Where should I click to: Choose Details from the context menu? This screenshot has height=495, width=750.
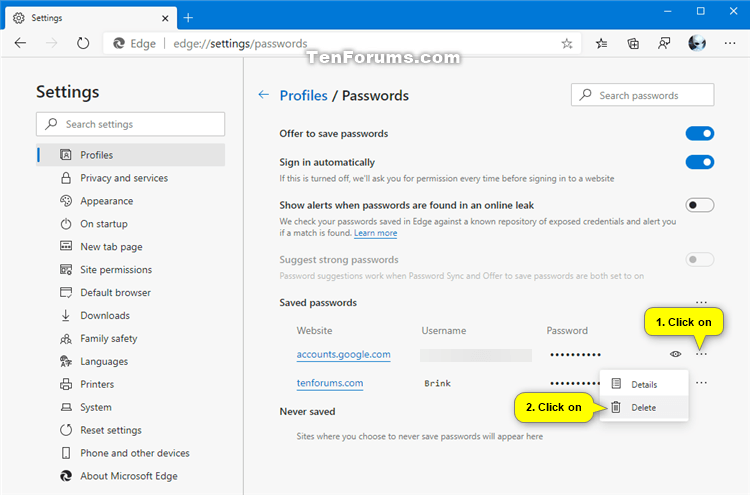click(643, 384)
